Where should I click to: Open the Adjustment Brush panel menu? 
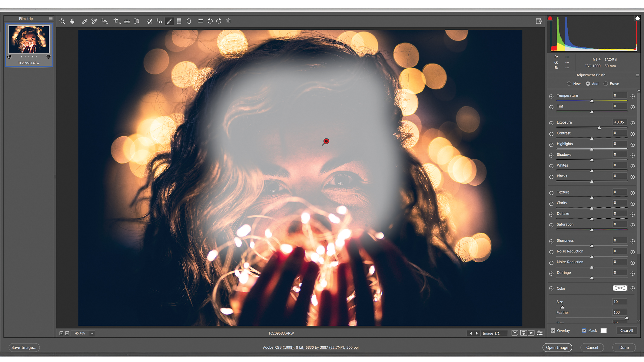coord(637,75)
